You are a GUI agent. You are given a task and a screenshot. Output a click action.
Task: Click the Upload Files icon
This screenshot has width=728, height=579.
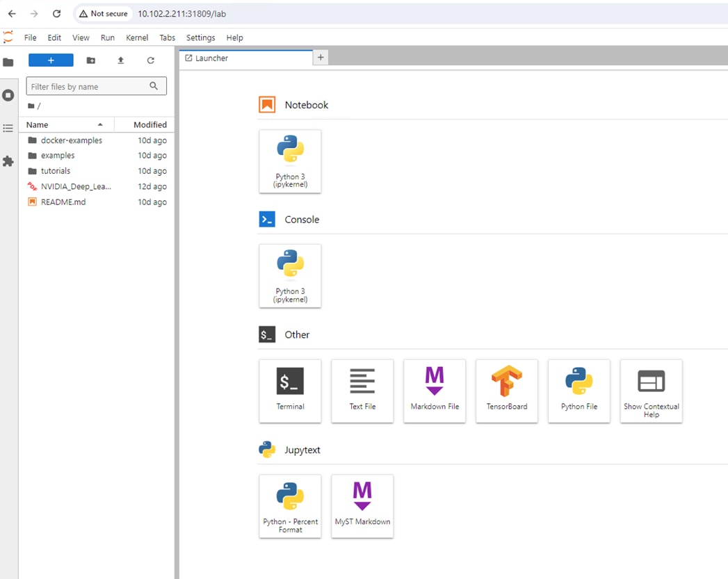[x=121, y=60]
